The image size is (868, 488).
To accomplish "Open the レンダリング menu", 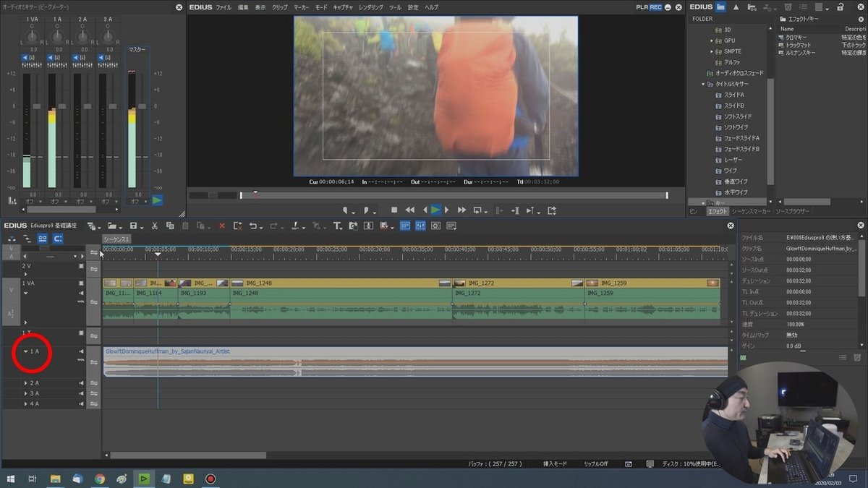I will 370,7.
